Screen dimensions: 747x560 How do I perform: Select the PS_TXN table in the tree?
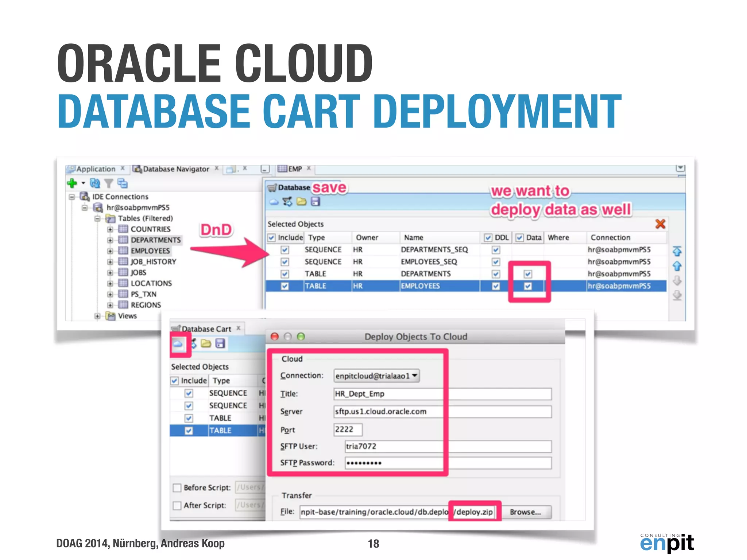pos(144,294)
